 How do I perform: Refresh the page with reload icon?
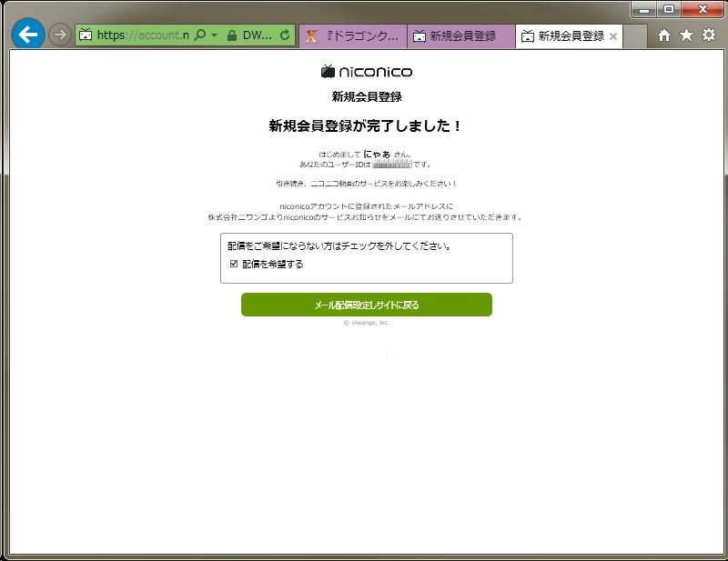285,35
